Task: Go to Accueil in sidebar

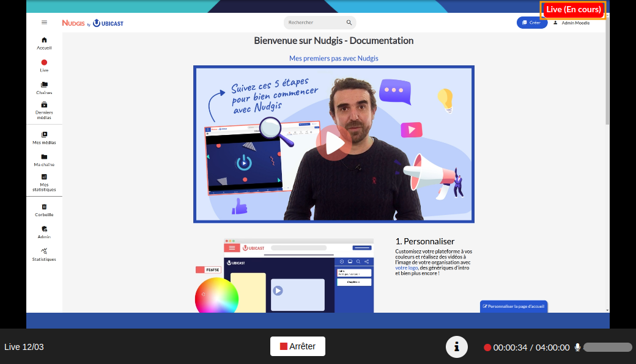Action: click(x=44, y=43)
